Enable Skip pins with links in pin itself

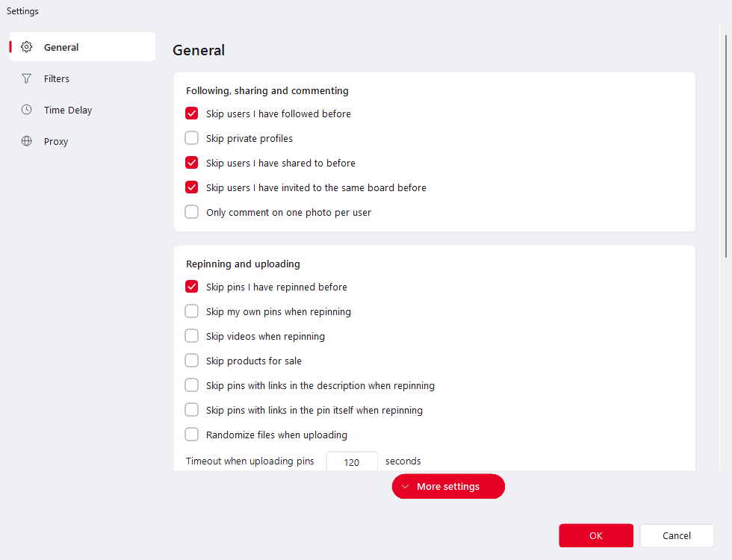coord(191,410)
